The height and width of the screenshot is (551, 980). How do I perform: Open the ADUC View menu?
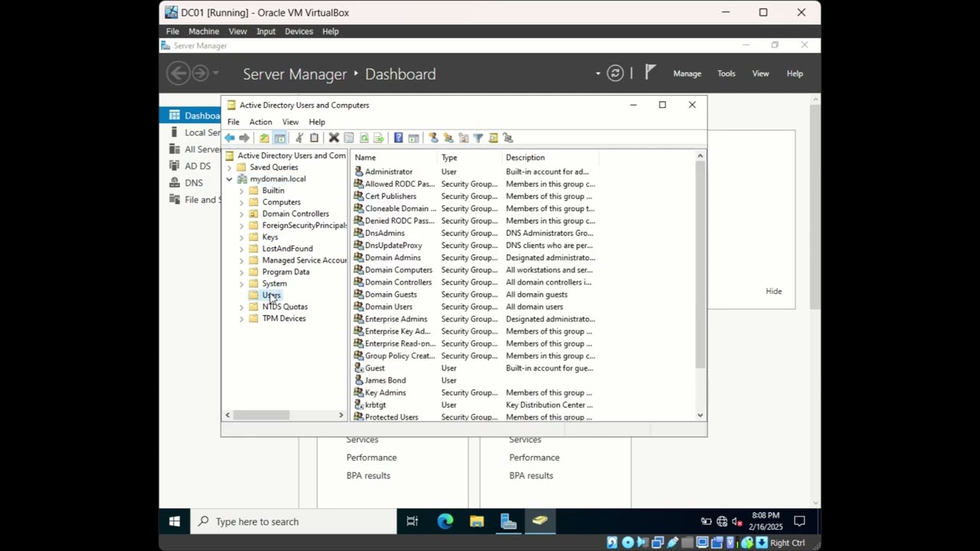[x=290, y=122]
